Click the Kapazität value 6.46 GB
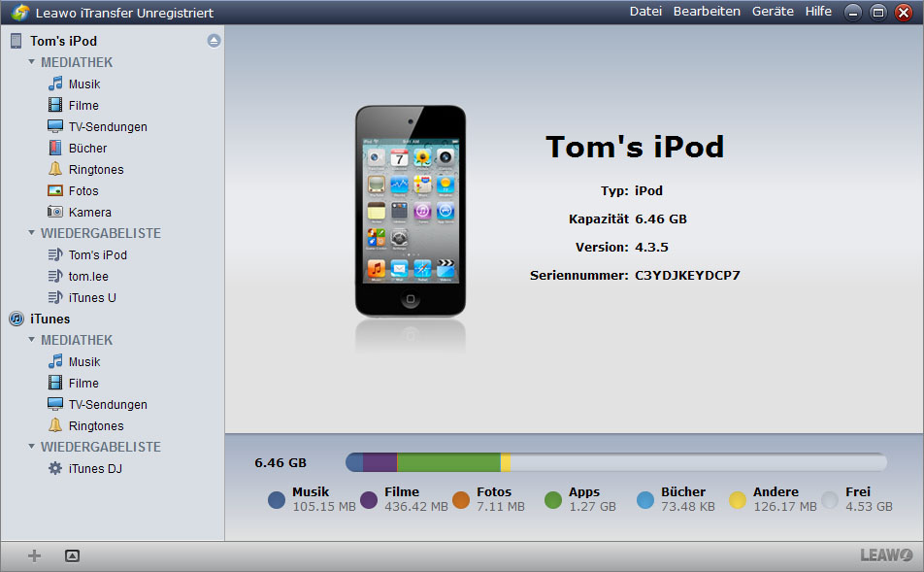This screenshot has height=572, width=924. (x=661, y=219)
